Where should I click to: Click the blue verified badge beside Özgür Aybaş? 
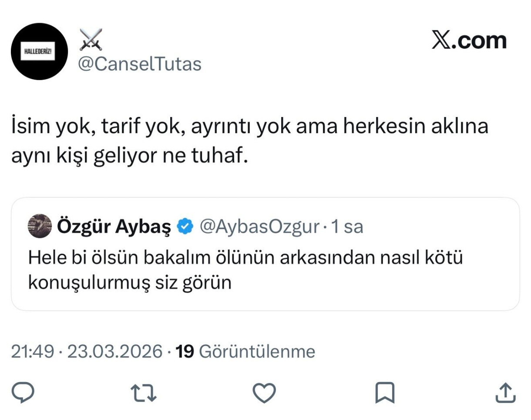185,227
